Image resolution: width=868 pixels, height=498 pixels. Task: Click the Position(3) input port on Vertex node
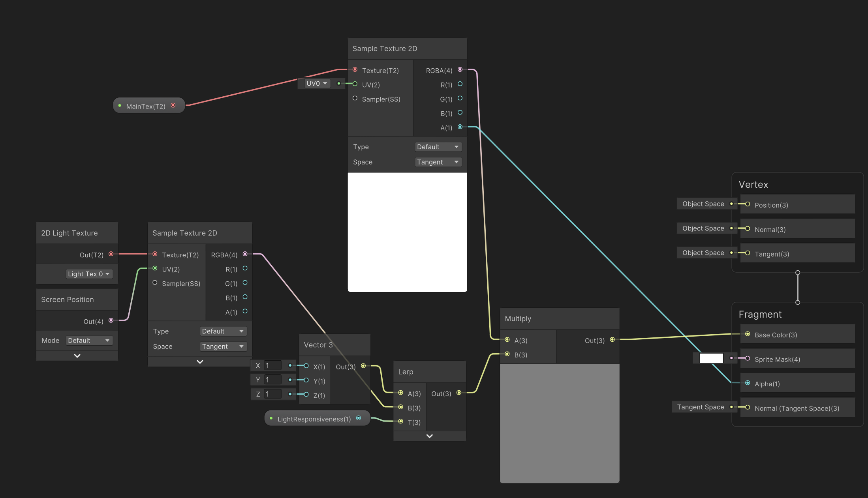pyautogui.click(x=748, y=204)
